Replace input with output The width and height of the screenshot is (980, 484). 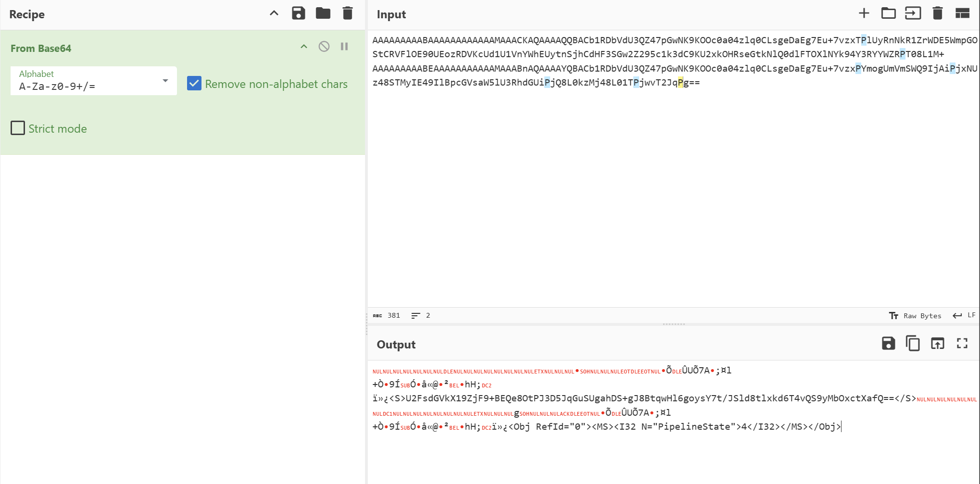[x=937, y=343]
